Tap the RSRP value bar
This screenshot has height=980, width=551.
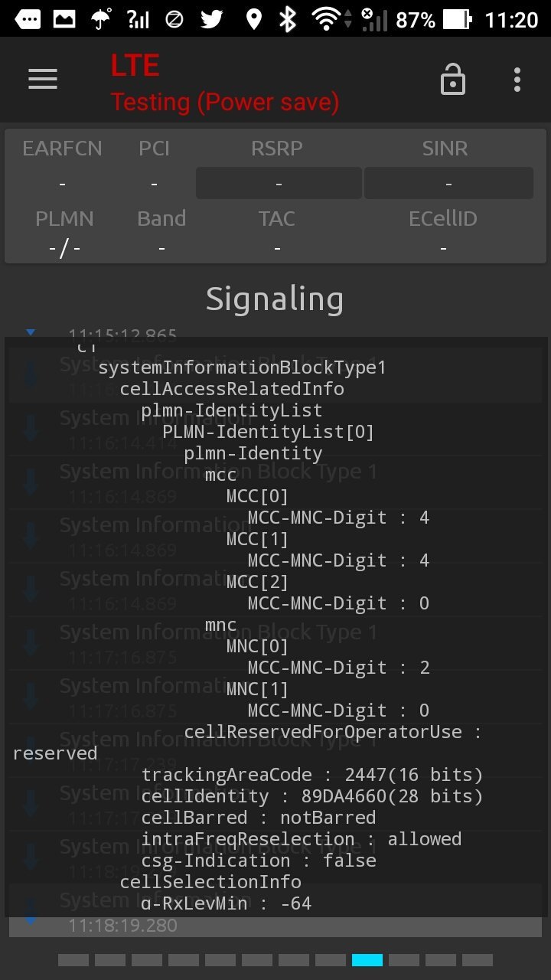279,184
